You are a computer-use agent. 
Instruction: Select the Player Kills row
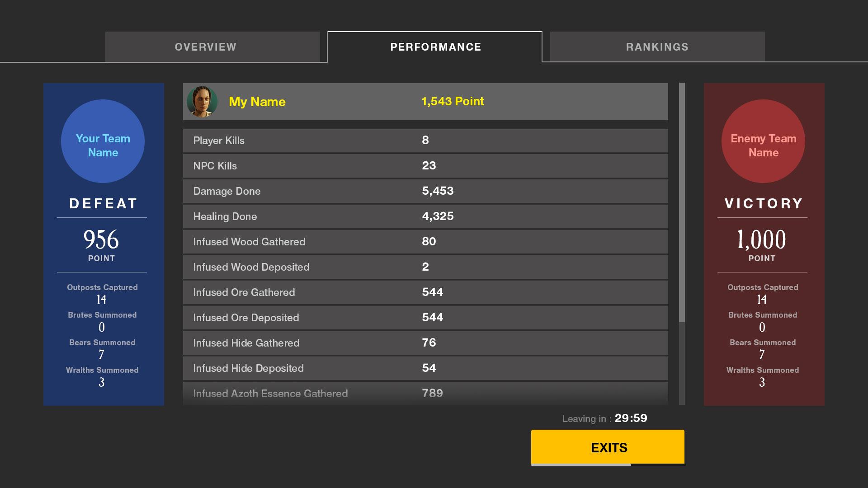(425, 141)
